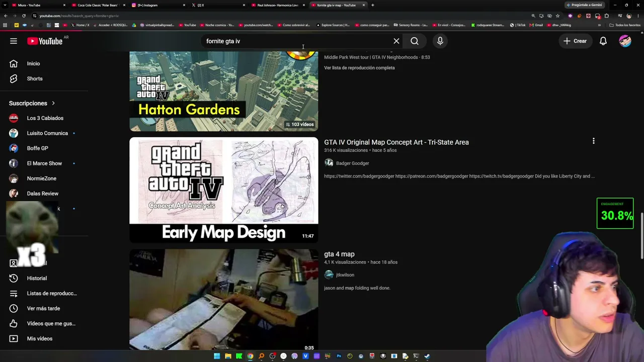Viewport: 644px width, 362px height.
Task: Open the 'Home / X' bookmark
Action: (x=80, y=25)
